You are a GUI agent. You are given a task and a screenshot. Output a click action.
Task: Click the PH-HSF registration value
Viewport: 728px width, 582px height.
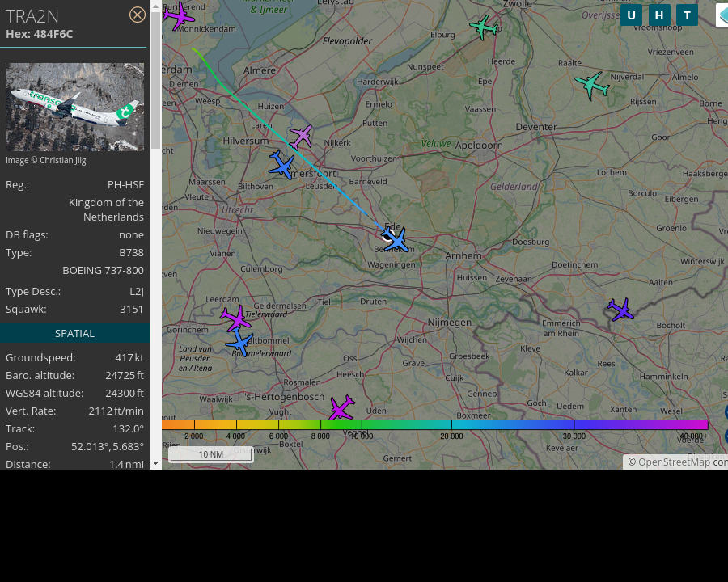[x=126, y=185]
